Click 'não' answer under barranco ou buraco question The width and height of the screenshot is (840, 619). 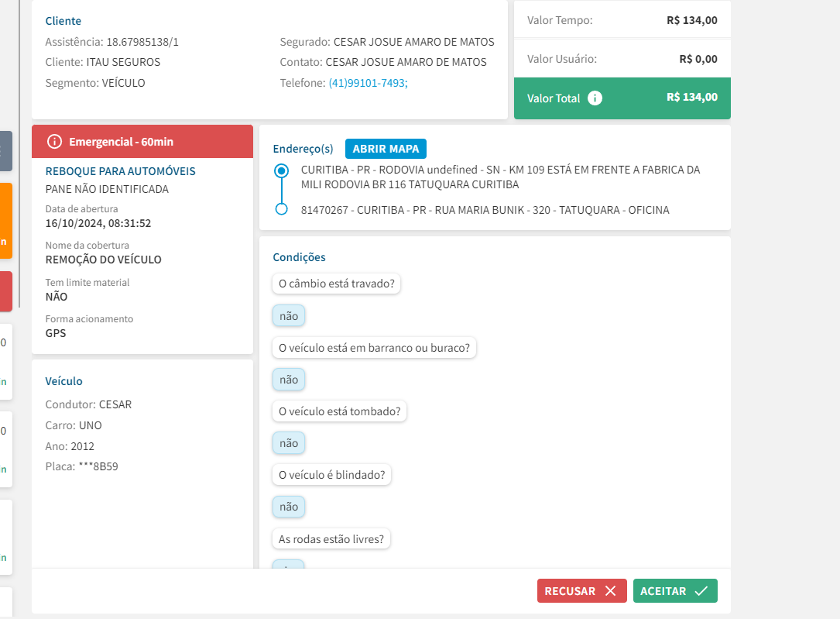pyautogui.click(x=289, y=380)
